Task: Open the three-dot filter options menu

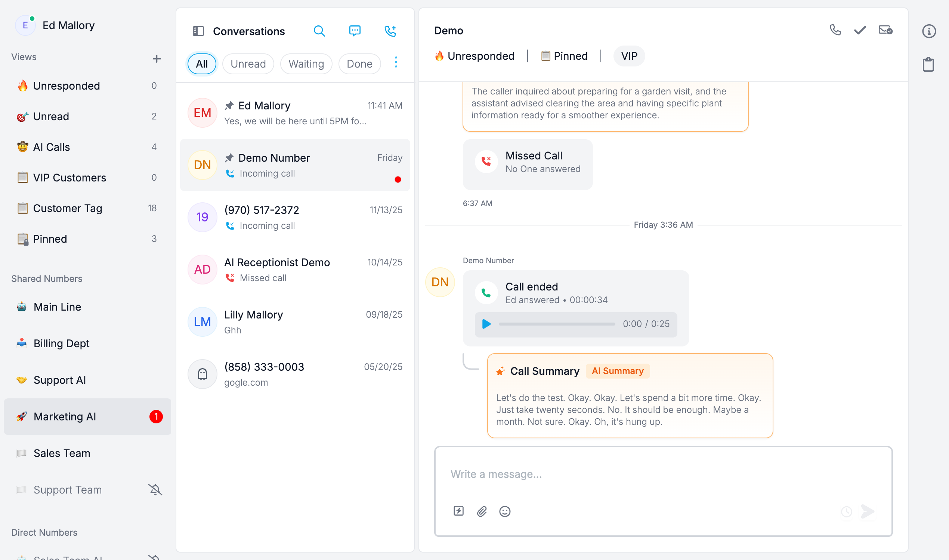Action: 396,62
